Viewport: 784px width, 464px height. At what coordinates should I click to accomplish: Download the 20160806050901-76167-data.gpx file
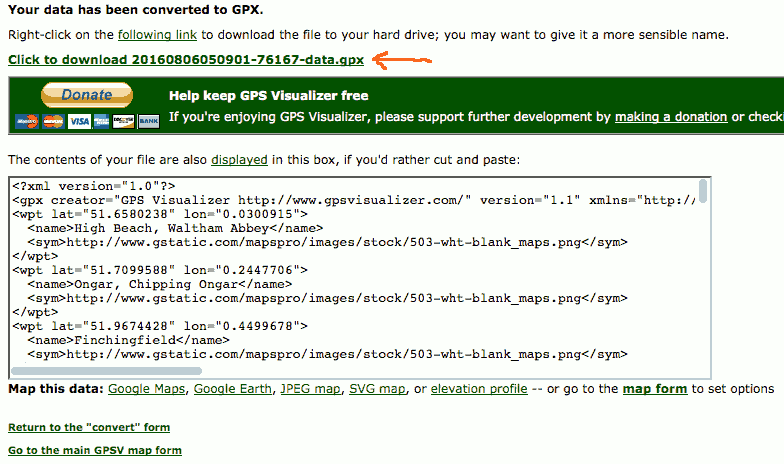click(186, 59)
